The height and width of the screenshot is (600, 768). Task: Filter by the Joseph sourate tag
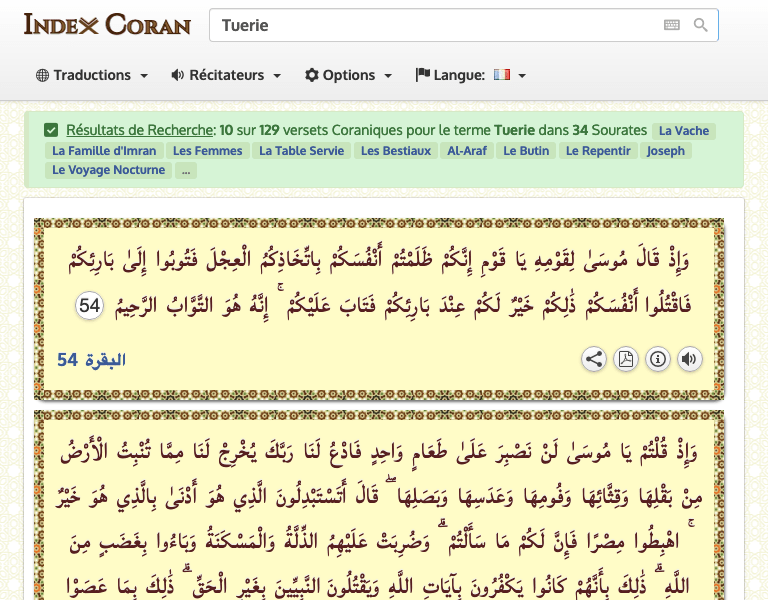666,151
